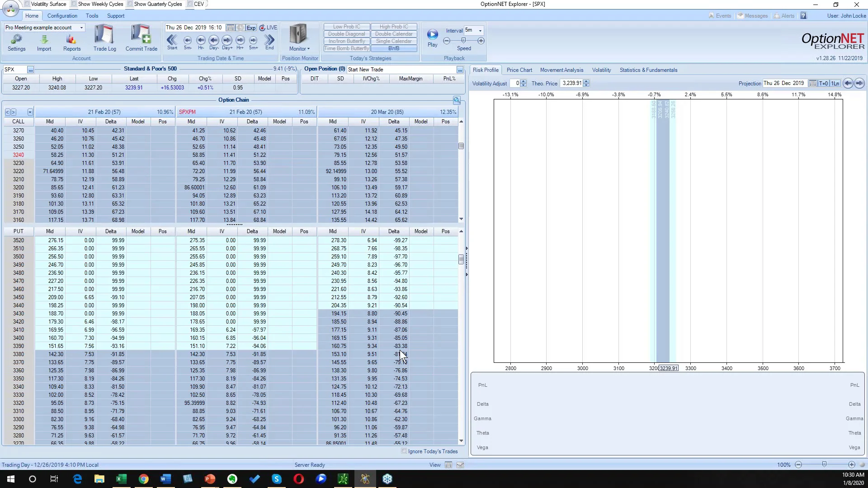Click the application orb menu button
The width and height of the screenshot is (868, 488).
tap(10, 8)
